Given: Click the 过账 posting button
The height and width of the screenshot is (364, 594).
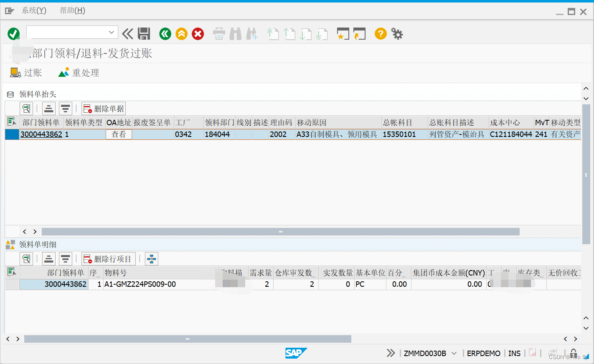Looking at the screenshot, I should click(x=26, y=72).
